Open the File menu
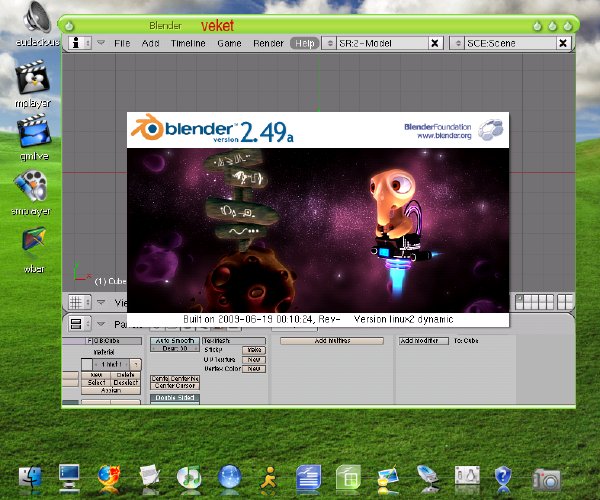This screenshot has height=500, width=600. tap(122, 43)
